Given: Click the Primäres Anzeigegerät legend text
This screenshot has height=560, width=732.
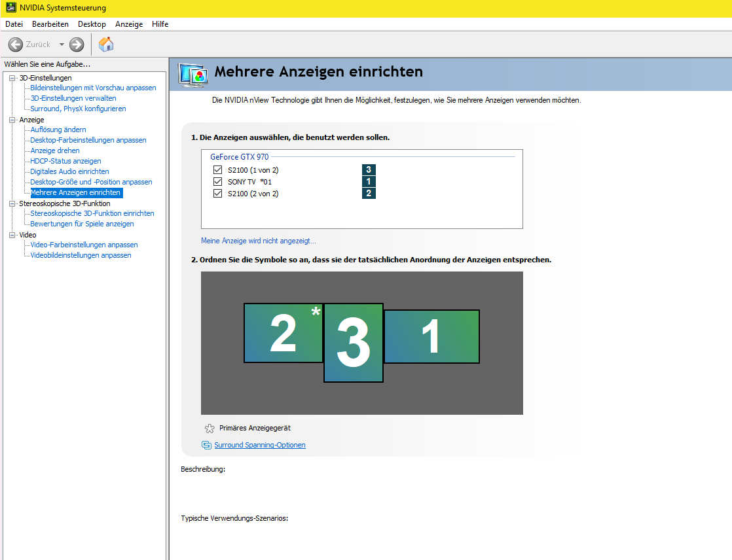Looking at the screenshot, I should point(255,428).
